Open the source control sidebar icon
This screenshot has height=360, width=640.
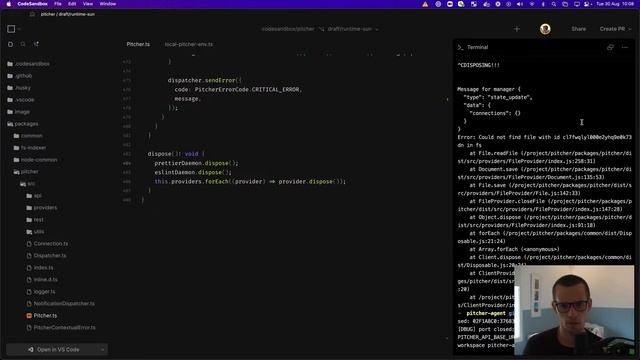click(x=36, y=44)
